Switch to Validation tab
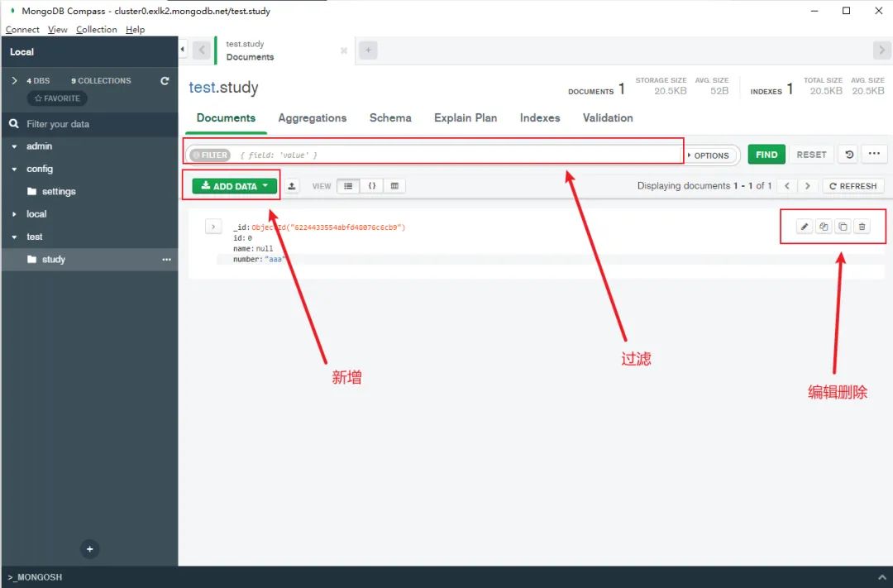 [608, 118]
